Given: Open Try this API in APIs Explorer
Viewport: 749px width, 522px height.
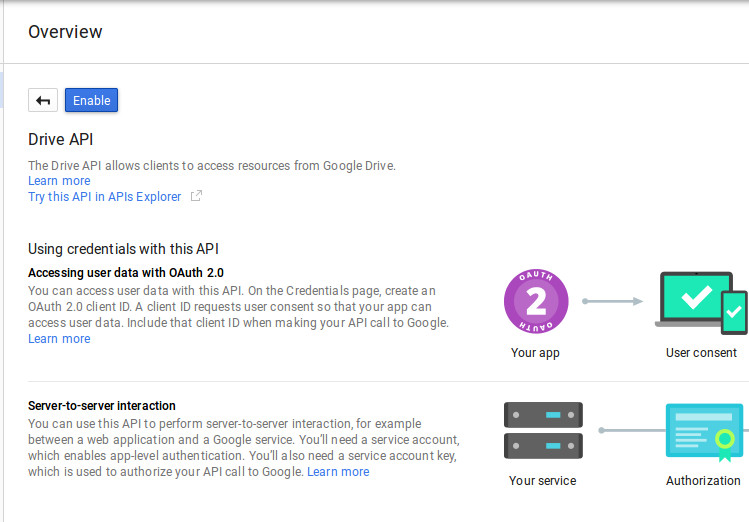Looking at the screenshot, I should point(105,197).
